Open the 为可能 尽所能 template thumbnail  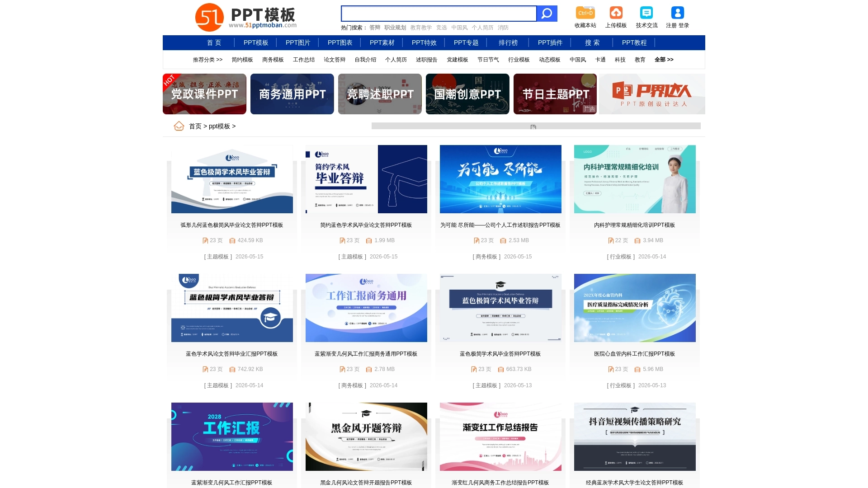coord(500,179)
